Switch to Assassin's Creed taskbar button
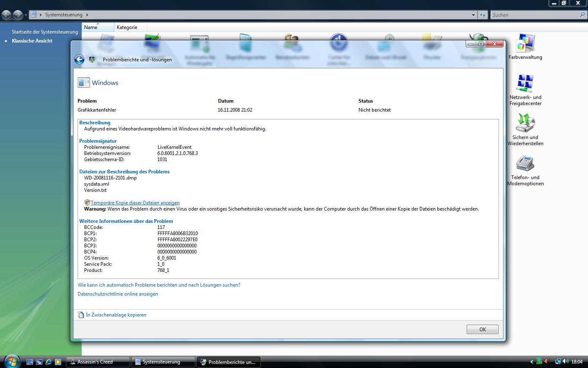The height and width of the screenshot is (368, 588). point(98,362)
